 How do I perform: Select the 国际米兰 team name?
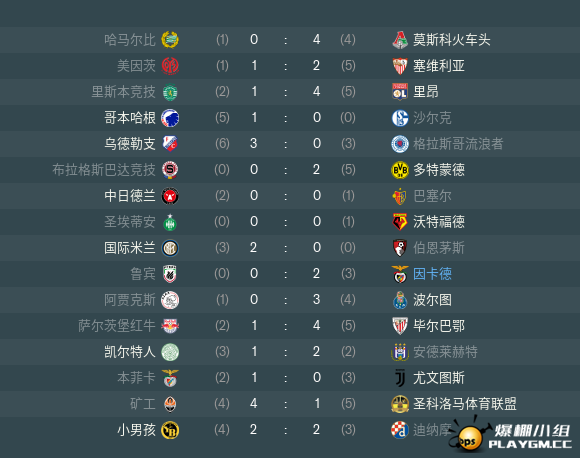130,248
